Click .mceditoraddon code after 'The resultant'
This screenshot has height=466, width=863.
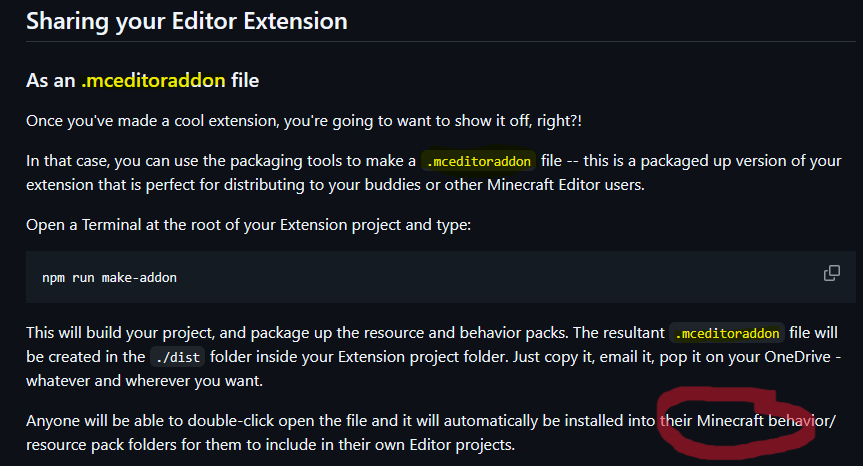(x=727, y=333)
